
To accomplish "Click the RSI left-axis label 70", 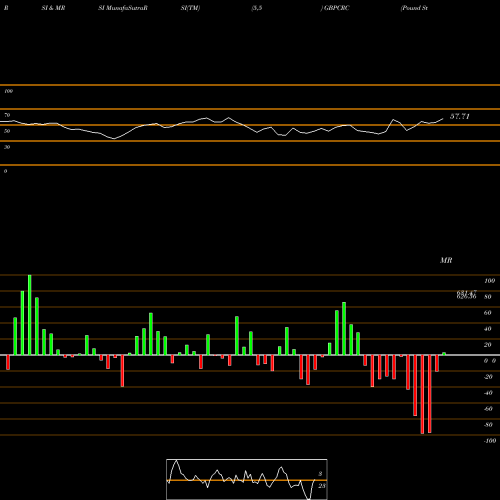I will pyautogui.click(x=7, y=115).
